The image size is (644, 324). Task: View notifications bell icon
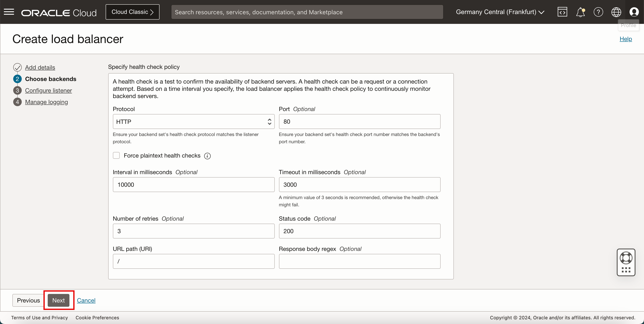pos(580,12)
